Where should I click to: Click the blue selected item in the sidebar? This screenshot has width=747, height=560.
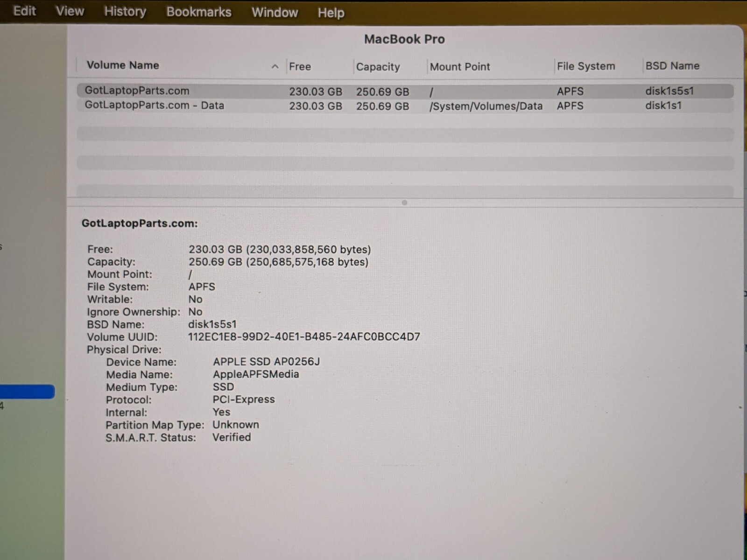(x=28, y=392)
